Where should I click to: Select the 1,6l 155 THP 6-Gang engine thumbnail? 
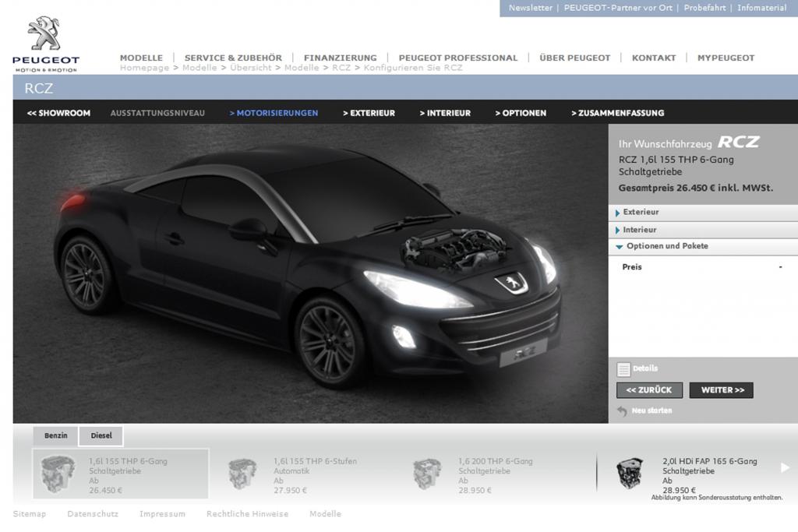[x=58, y=474]
